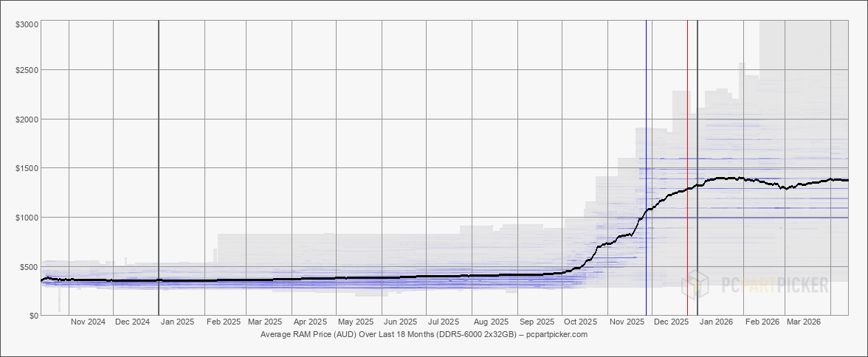The width and height of the screenshot is (868, 357).
Task: Select the Sep 2025 axis label
Action: point(537,322)
